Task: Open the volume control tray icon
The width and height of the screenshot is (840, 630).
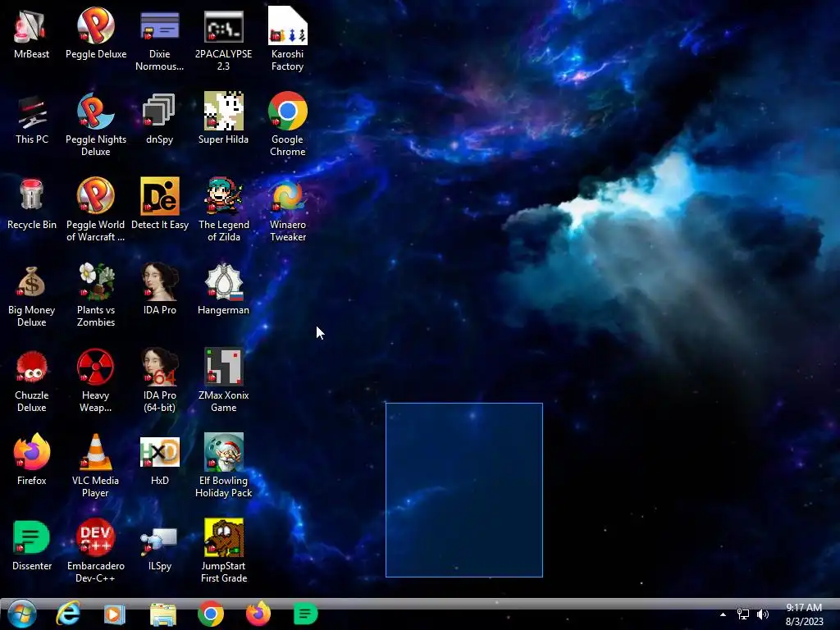Action: tap(763, 614)
